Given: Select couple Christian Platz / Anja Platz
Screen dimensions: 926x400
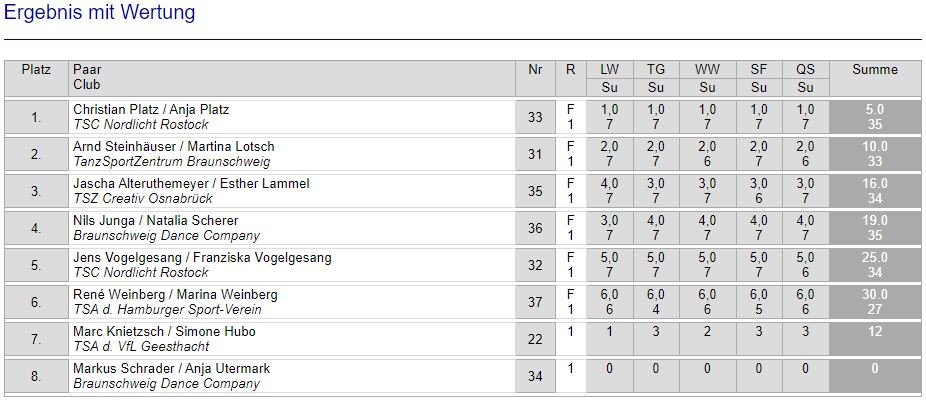Looking at the screenshot, I should [151, 109].
